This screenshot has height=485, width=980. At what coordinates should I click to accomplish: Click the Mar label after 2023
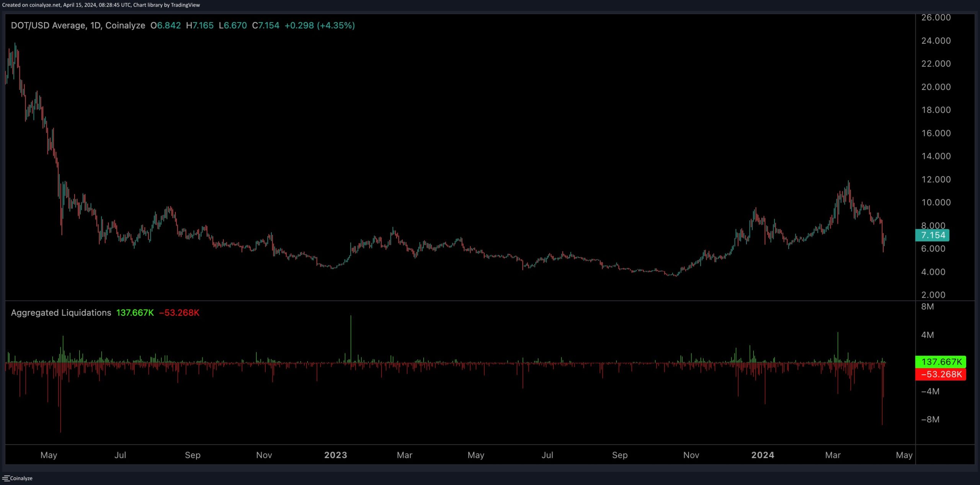(405, 455)
